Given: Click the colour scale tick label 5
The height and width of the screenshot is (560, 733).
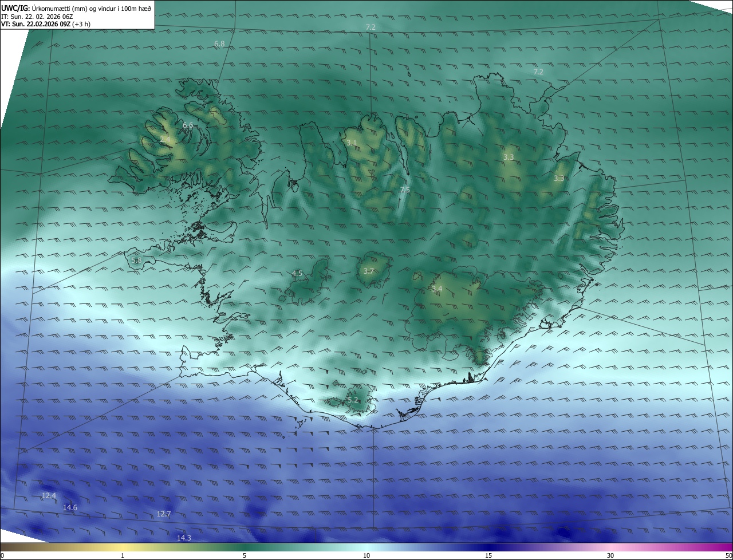Looking at the screenshot, I should pyautogui.click(x=245, y=555).
